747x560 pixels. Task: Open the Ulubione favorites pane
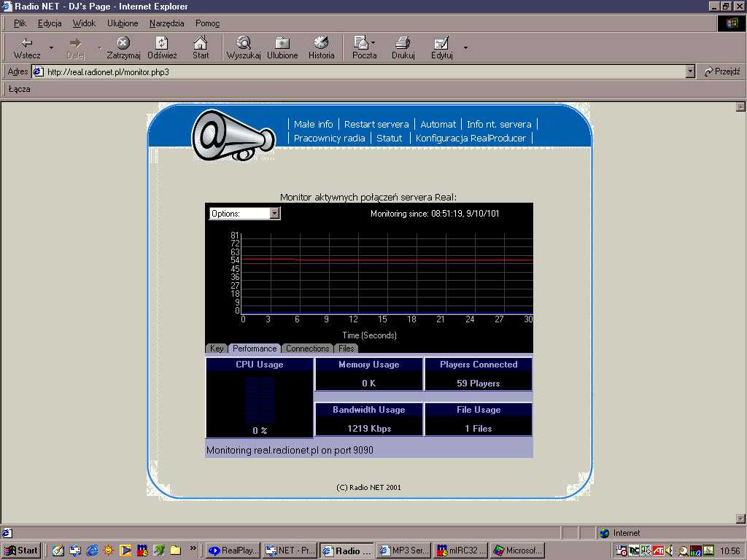282,47
